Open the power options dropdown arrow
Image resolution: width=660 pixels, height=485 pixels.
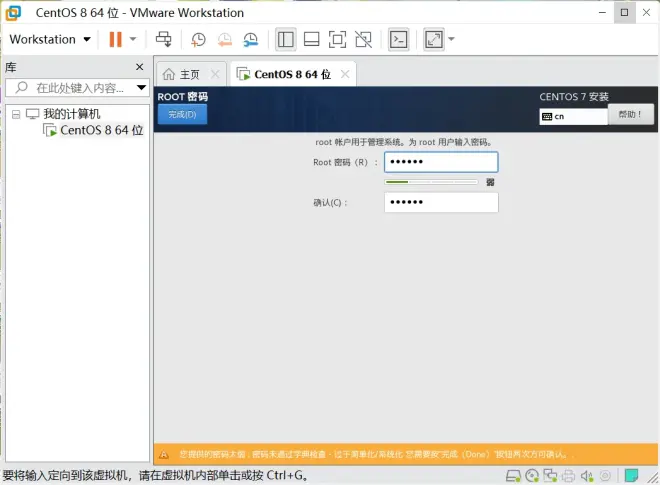tap(133, 39)
